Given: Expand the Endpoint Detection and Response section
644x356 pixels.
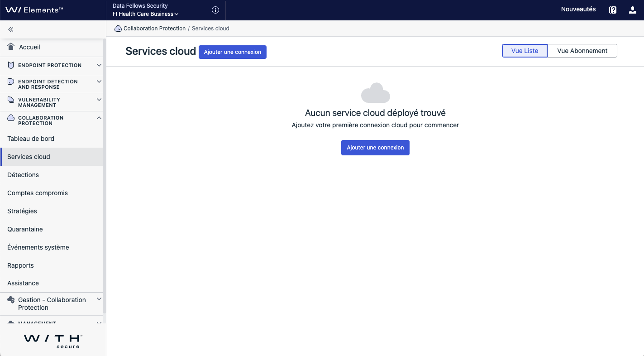Looking at the screenshot, I should tap(99, 82).
